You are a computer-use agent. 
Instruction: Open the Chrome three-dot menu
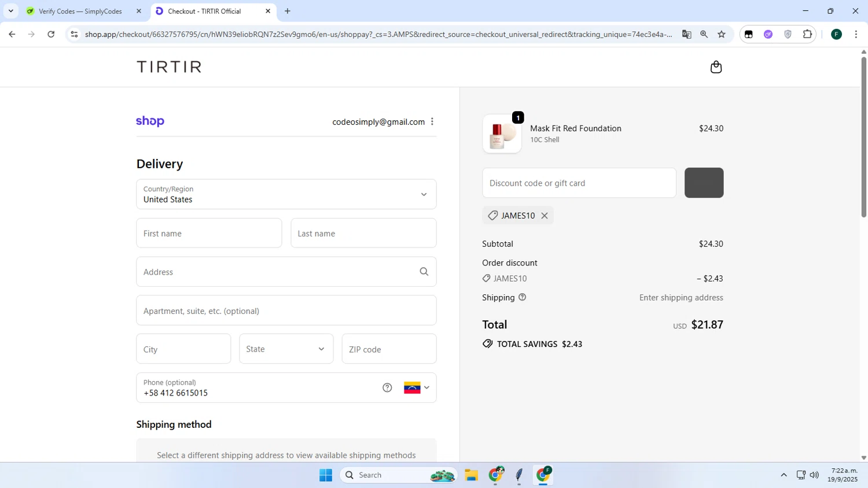(856, 34)
